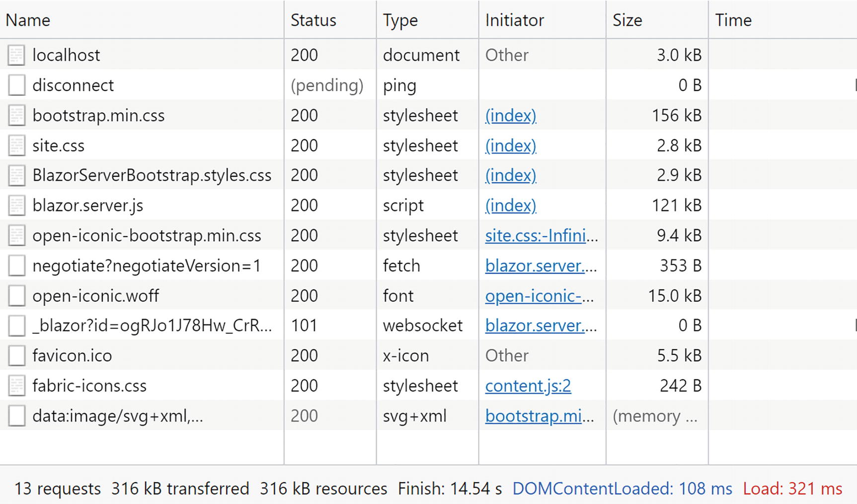Open the content.js:2 initiator link
Image resolution: width=857 pixels, height=504 pixels.
(528, 386)
